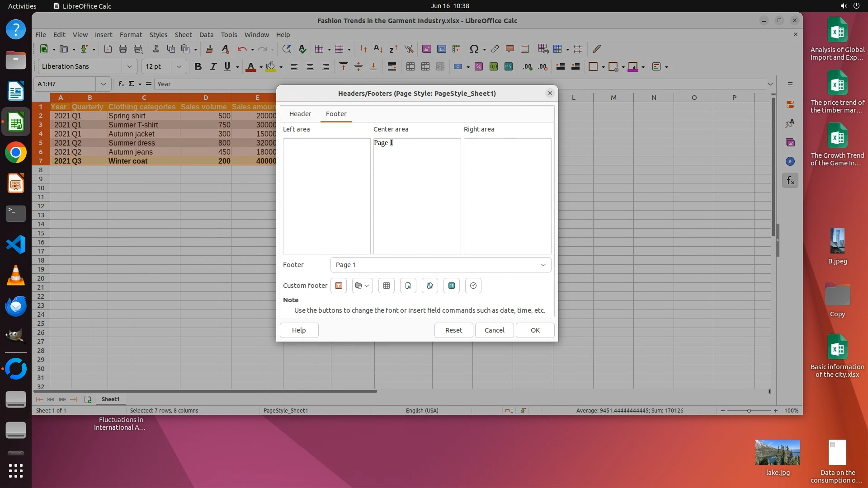Insert the Date field into the footer
This screenshot has height=488, width=868.
pyautogui.click(x=452, y=286)
